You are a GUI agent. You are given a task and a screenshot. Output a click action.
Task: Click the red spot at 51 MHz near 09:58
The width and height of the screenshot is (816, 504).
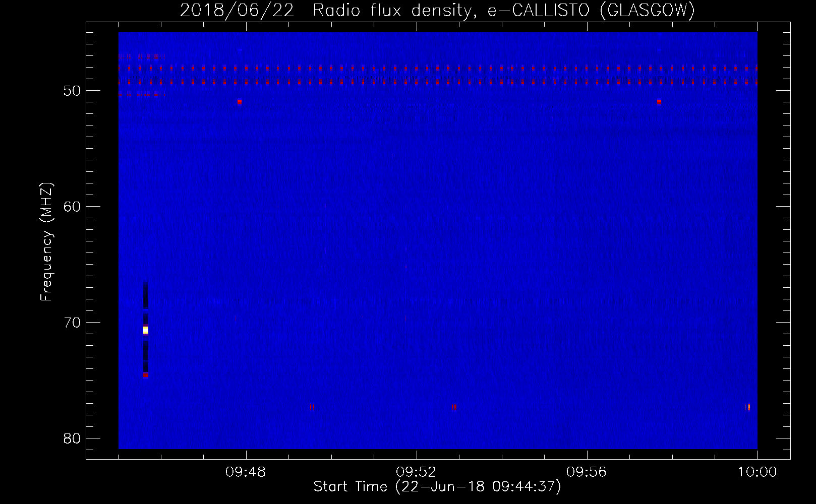[x=659, y=101]
